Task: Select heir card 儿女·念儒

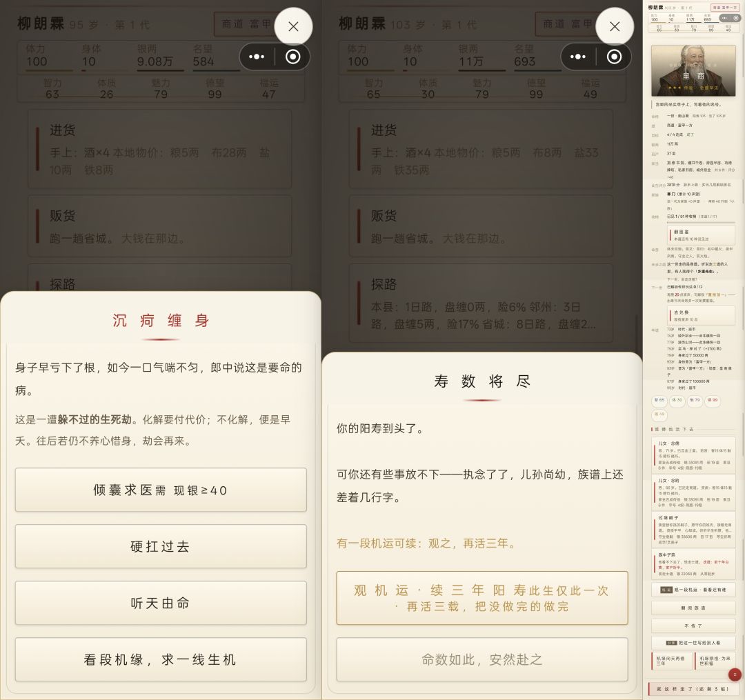Action: 694,455
